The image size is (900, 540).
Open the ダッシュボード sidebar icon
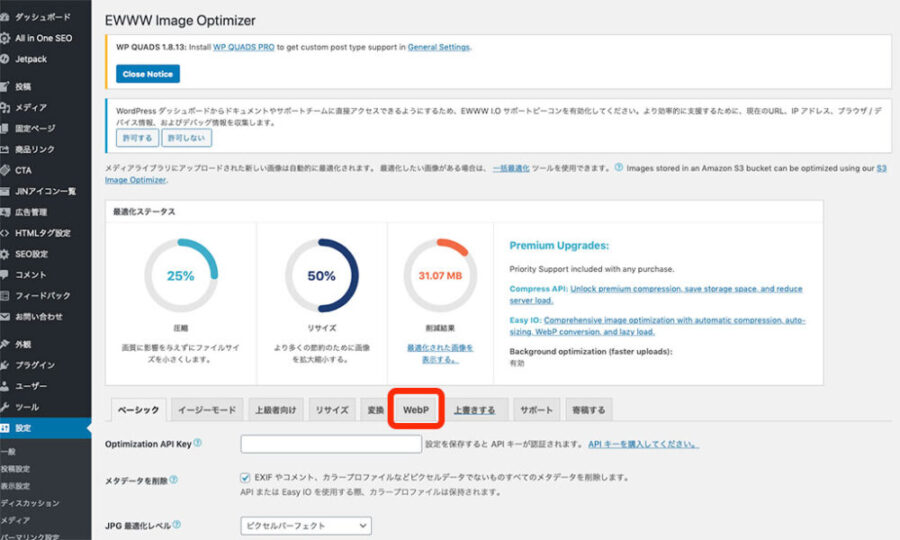(x=5, y=17)
